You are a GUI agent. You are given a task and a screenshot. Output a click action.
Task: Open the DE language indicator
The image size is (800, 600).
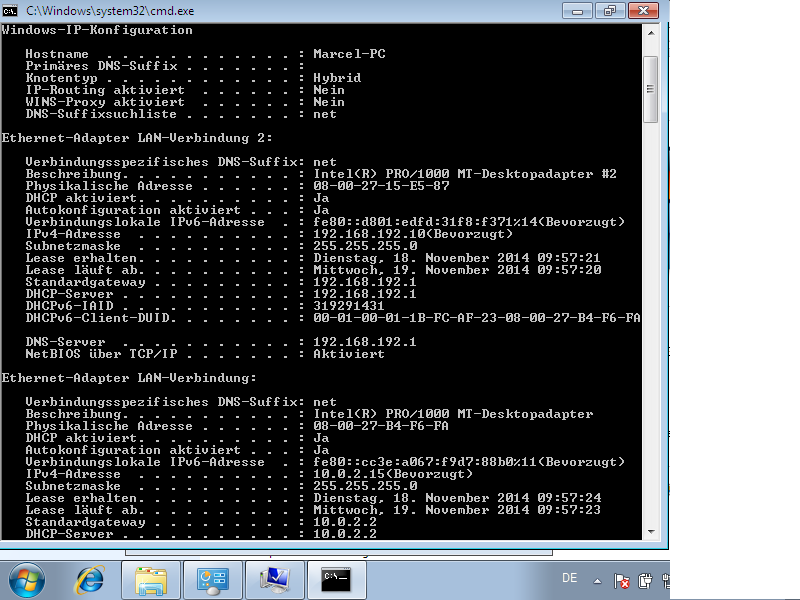pyautogui.click(x=569, y=578)
